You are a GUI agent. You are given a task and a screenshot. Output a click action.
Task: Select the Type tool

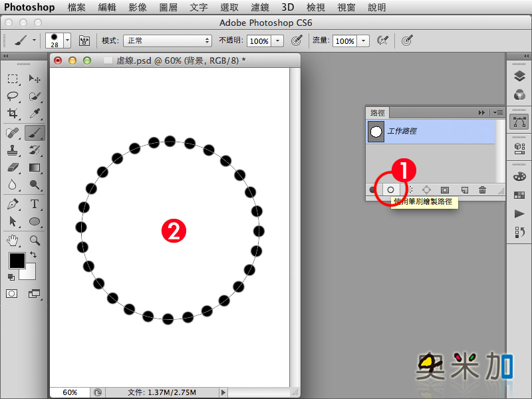pyautogui.click(x=35, y=204)
